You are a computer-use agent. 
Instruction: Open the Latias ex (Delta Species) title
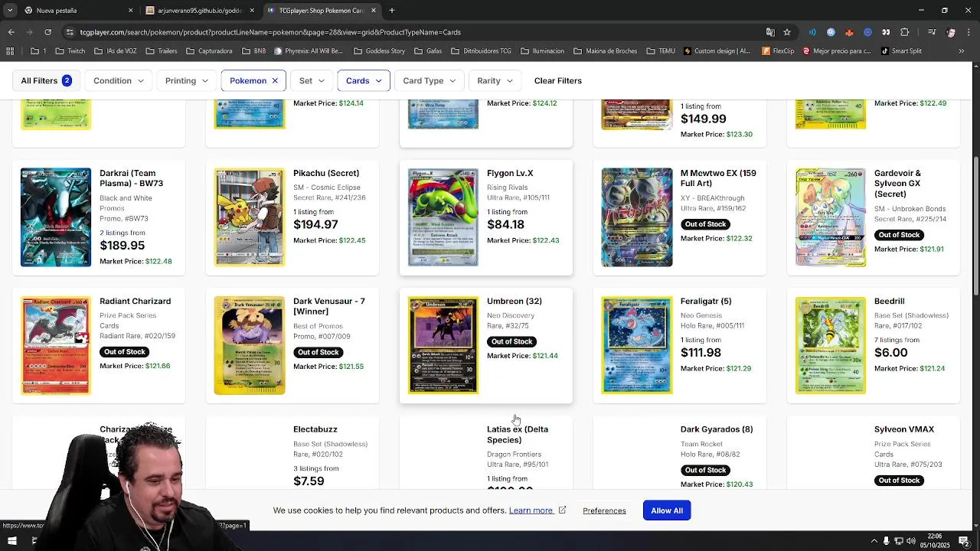[518, 435]
